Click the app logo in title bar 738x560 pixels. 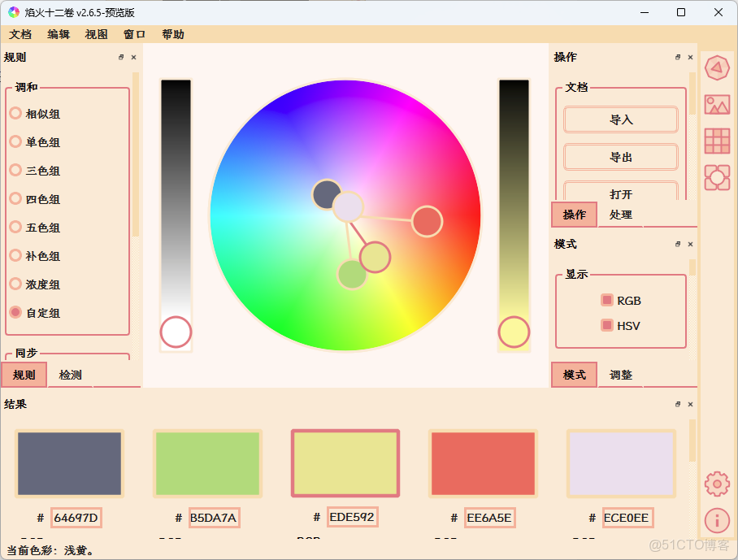coord(14,12)
